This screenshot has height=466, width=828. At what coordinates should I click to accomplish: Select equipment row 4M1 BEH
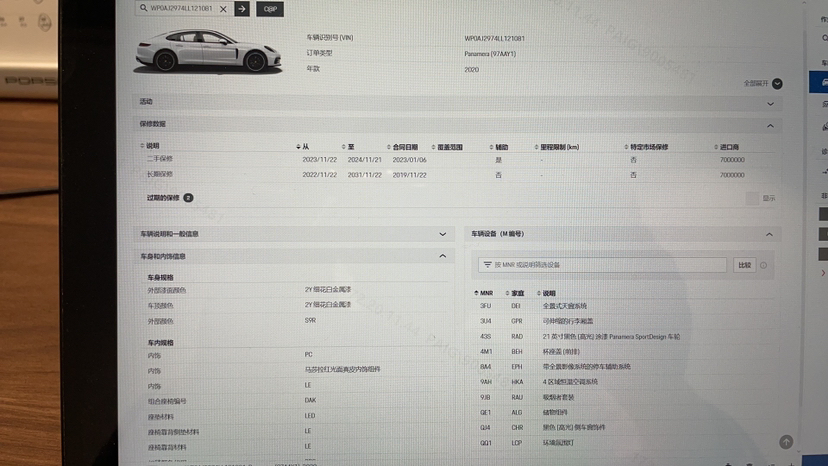623,351
